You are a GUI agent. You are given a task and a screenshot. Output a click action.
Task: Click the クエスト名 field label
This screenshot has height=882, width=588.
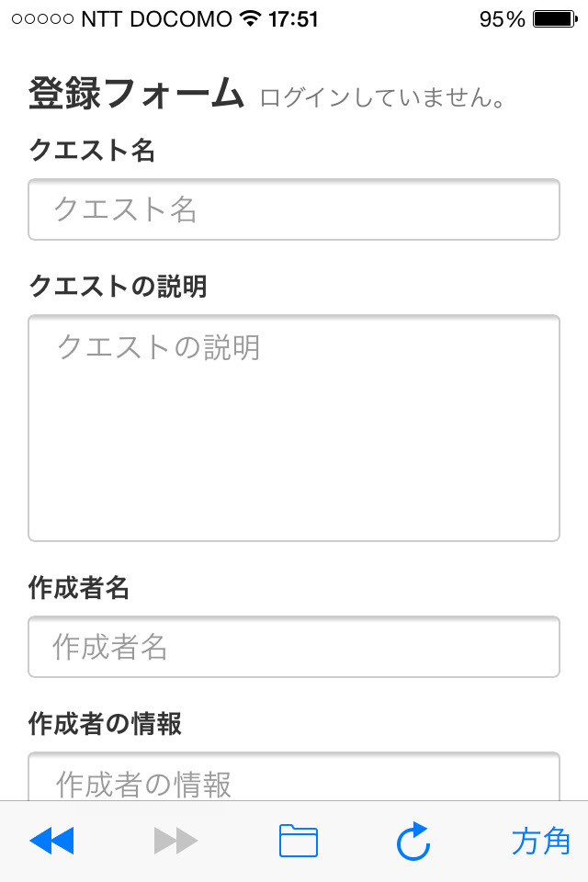pos(92,150)
